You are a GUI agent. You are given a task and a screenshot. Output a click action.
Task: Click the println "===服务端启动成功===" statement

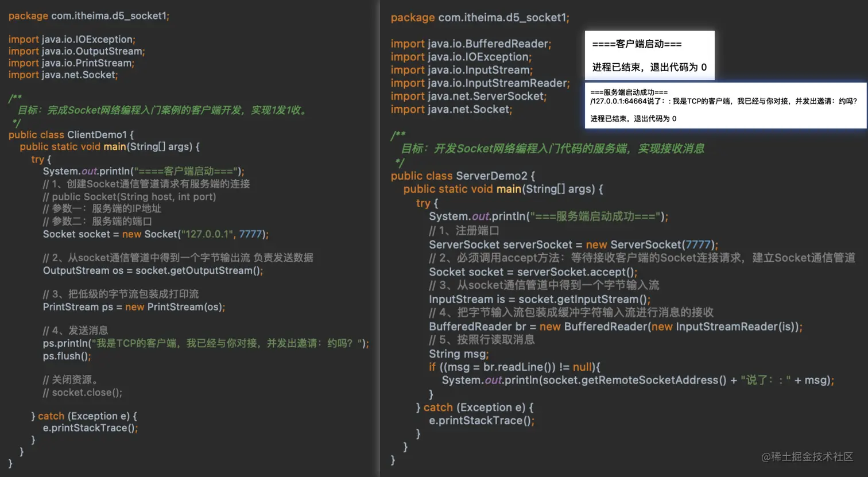[x=548, y=216]
